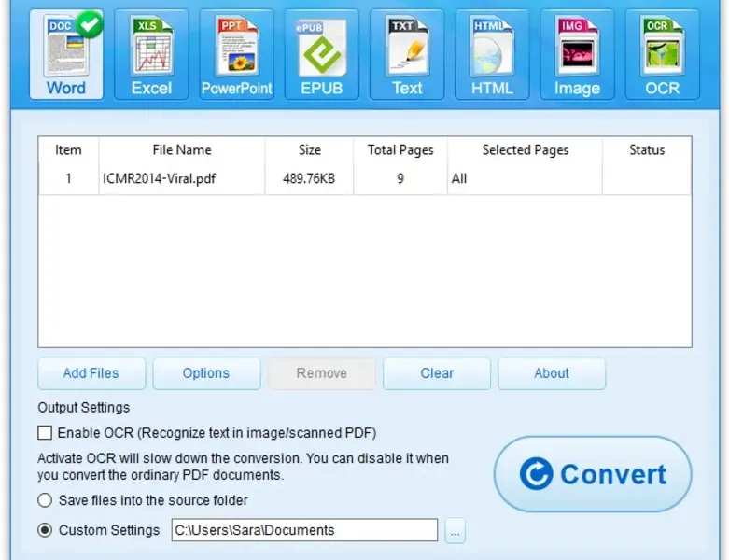Click item number 1 cell
Viewport: 729px width, 560px height.
[68, 178]
